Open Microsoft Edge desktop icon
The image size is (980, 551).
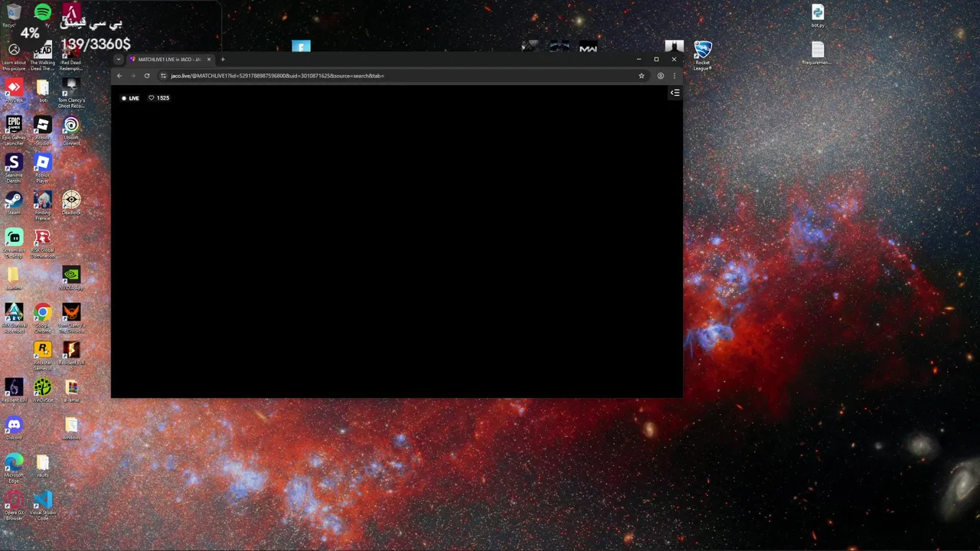[14, 468]
